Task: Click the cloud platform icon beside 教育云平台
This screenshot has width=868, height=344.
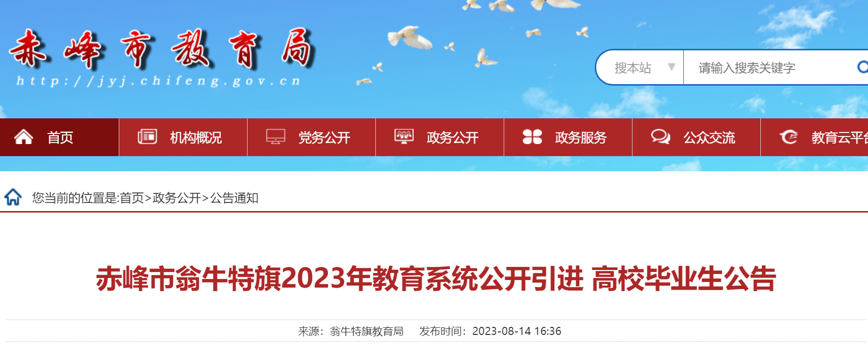Action: coord(788,136)
